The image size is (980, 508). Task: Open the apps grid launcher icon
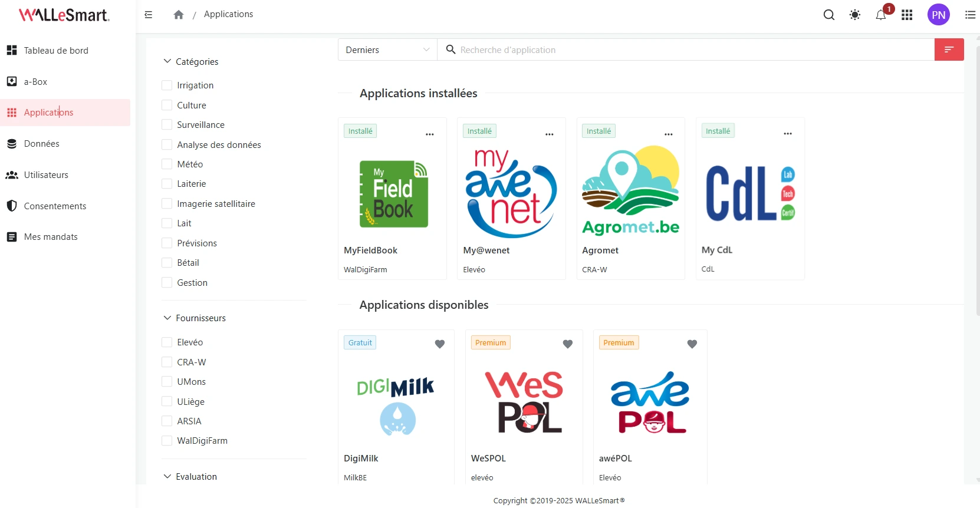(907, 15)
